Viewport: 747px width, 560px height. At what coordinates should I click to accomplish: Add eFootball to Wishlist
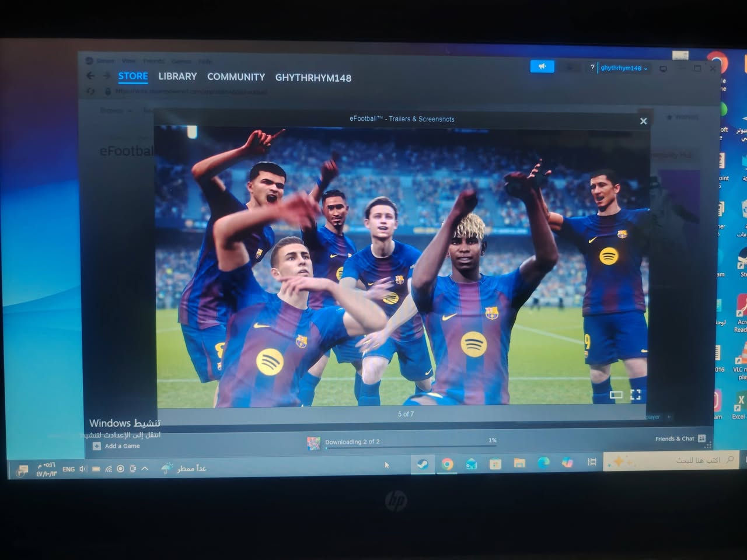point(683,117)
